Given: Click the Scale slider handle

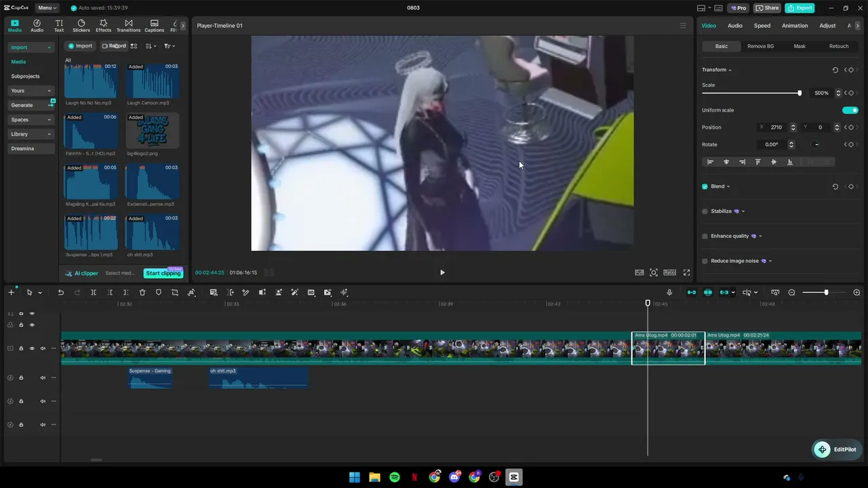Looking at the screenshot, I should pyautogui.click(x=800, y=93).
